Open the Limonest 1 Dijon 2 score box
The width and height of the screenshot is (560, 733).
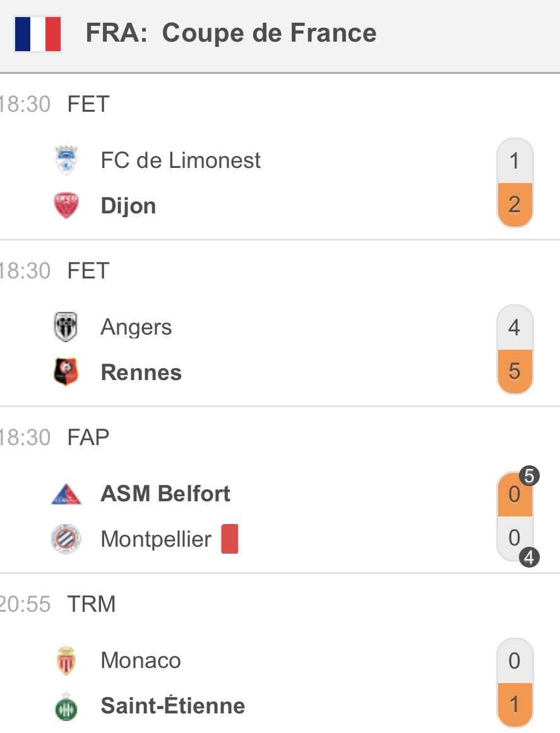pyautogui.click(x=515, y=183)
